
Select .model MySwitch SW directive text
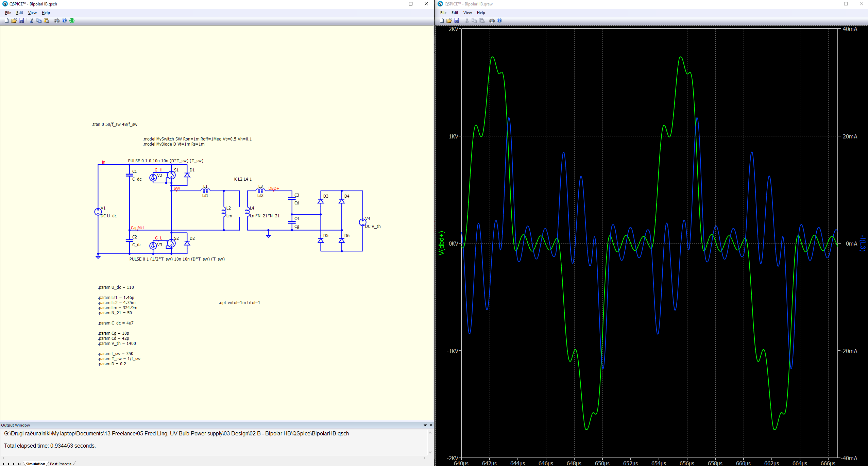coord(197,139)
